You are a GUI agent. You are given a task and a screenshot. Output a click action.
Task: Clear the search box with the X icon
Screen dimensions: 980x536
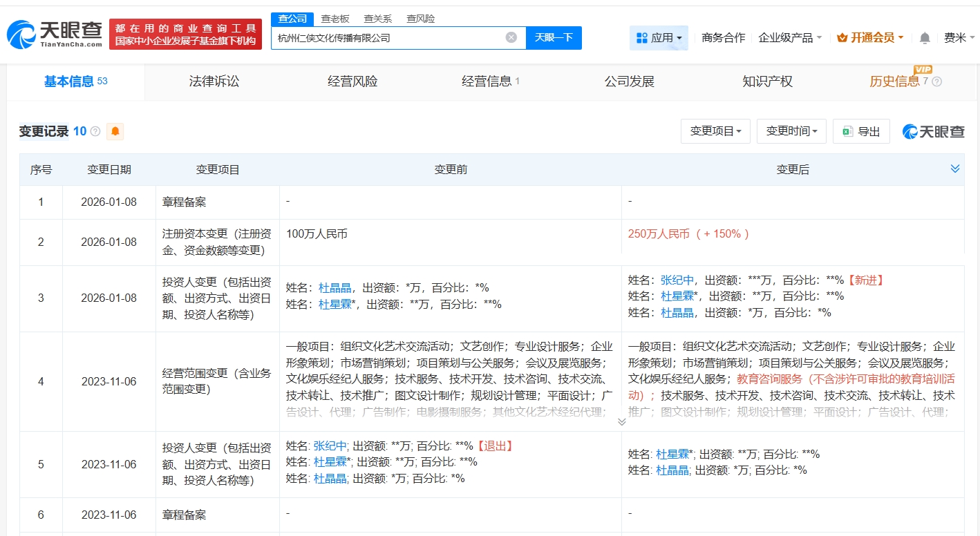click(x=511, y=37)
